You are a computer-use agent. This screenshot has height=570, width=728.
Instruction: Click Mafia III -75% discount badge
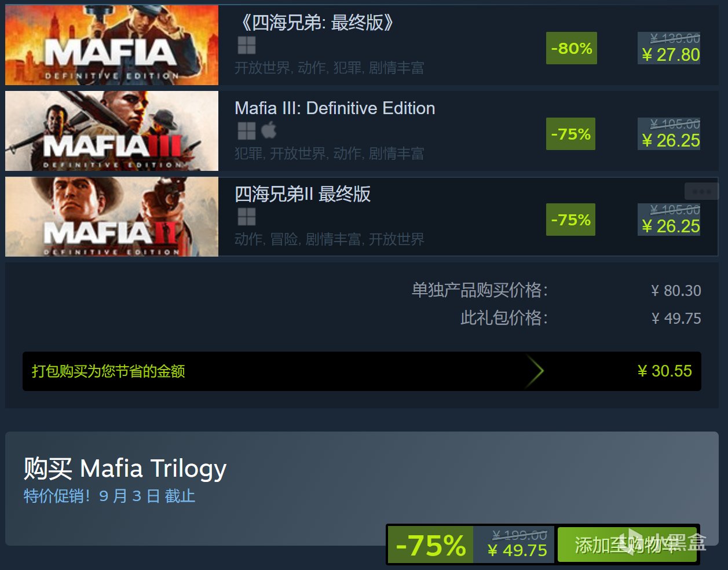point(570,134)
